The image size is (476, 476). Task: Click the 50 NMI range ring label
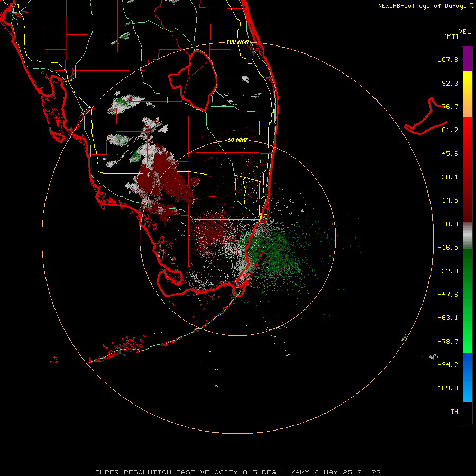237,140
